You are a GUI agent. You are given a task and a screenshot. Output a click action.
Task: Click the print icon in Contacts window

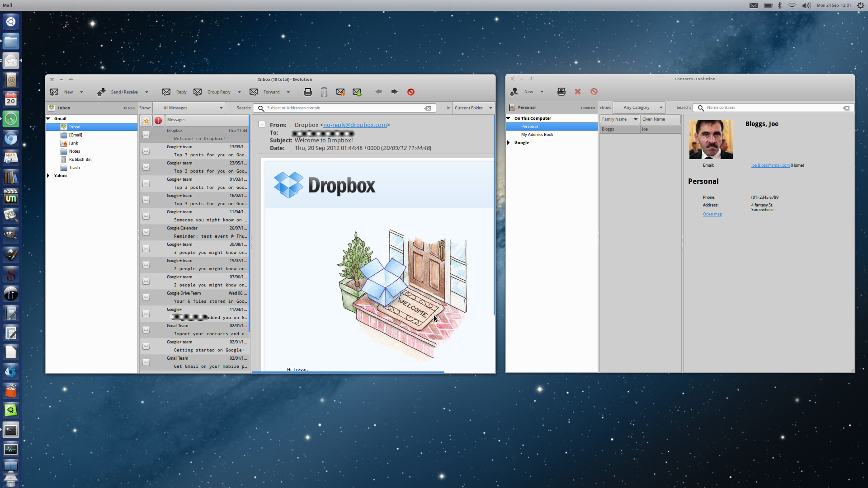561,92
